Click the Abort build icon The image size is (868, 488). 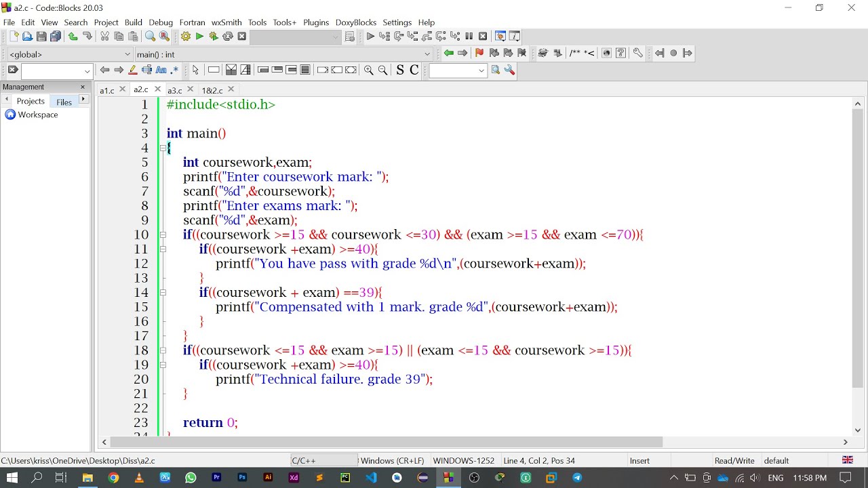tap(241, 37)
